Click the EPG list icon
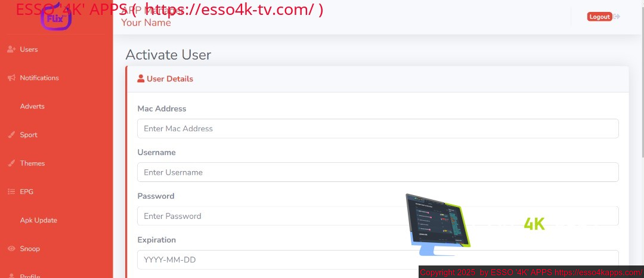Image resolution: width=644 pixels, height=278 pixels. point(11,191)
